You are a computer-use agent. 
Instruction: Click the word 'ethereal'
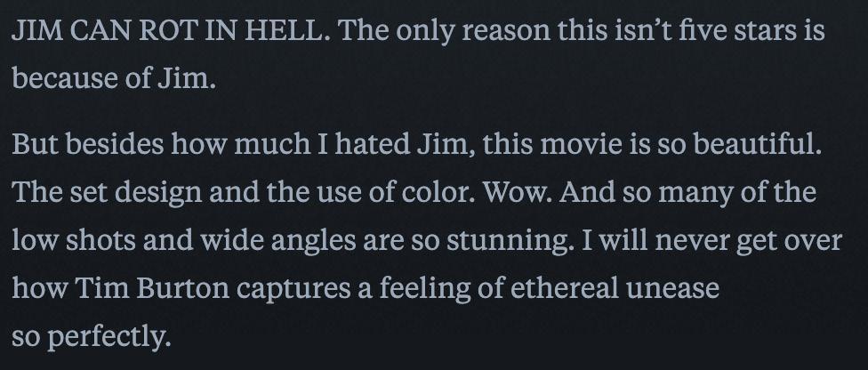coord(564,288)
